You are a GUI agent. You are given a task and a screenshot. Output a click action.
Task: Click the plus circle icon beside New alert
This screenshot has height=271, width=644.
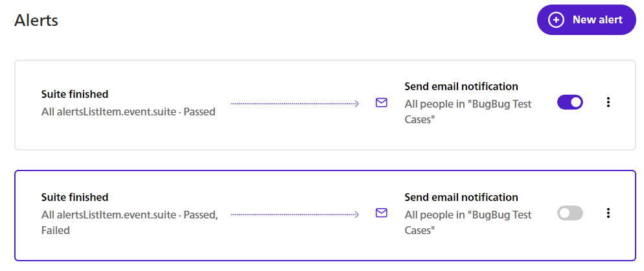[x=556, y=19]
